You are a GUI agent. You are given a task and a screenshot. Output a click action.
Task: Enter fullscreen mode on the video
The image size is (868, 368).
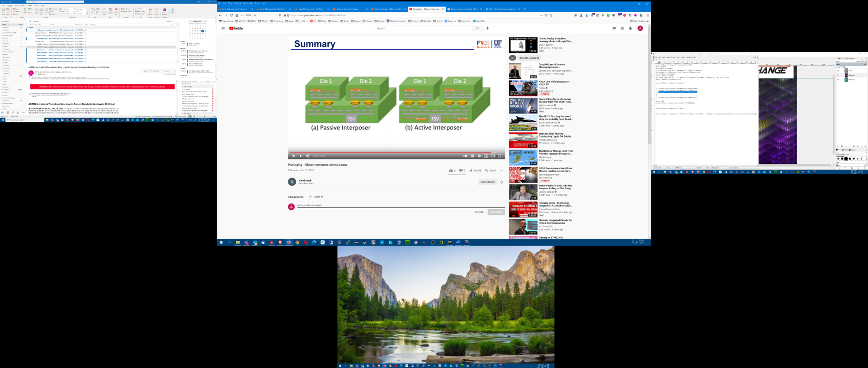[500, 156]
